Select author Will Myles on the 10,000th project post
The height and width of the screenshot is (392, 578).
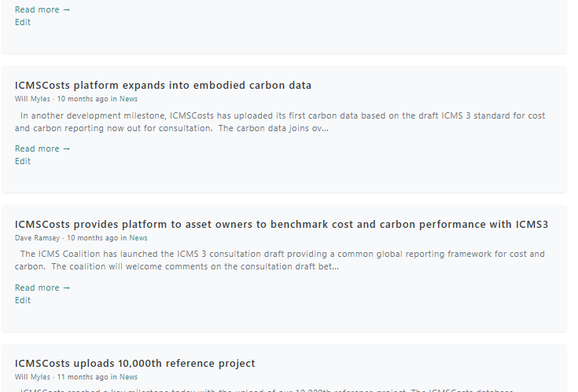click(x=32, y=377)
